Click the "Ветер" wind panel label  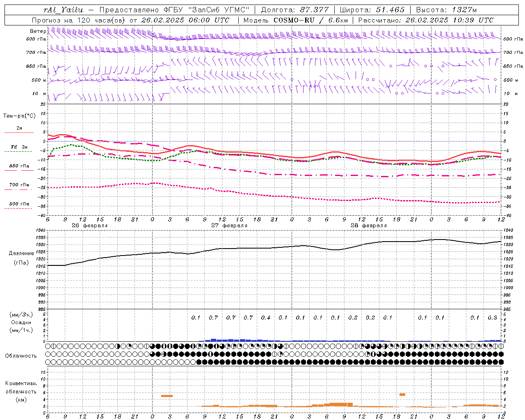click(x=38, y=31)
